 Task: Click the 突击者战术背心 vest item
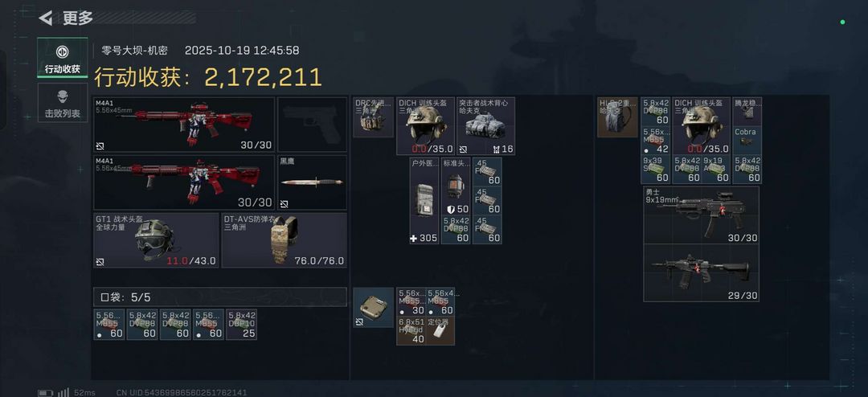pyautogui.click(x=485, y=126)
